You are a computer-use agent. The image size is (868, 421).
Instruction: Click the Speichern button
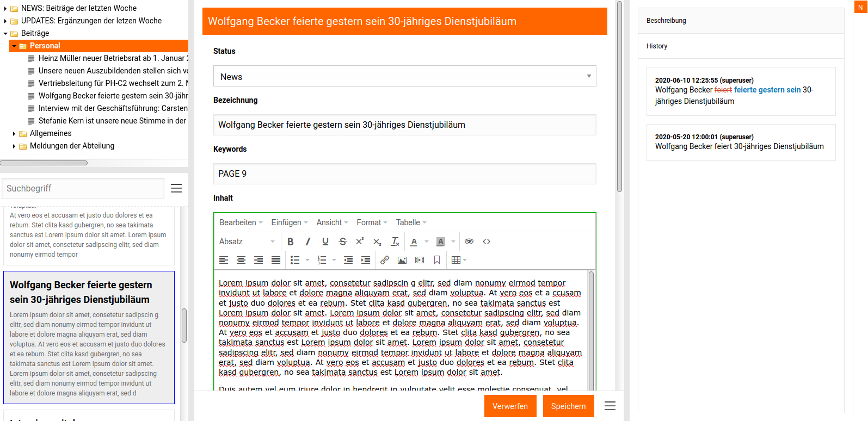568,406
